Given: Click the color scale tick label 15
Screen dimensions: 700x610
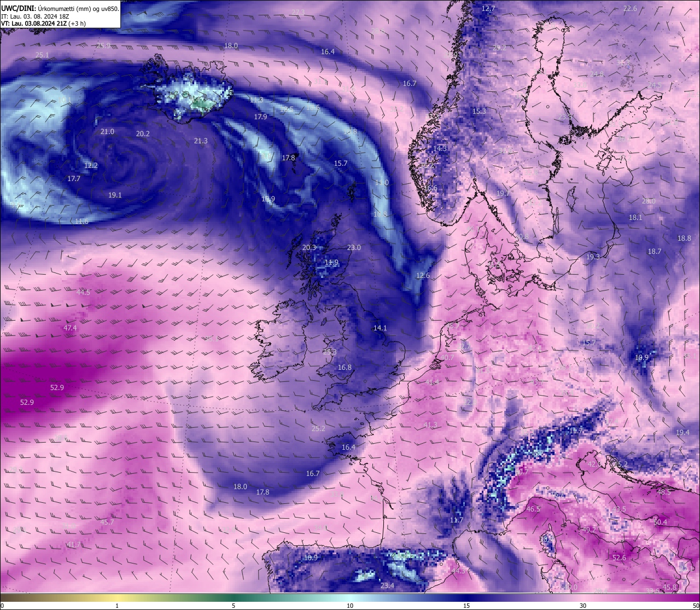Looking at the screenshot, I should pos(466,606).
